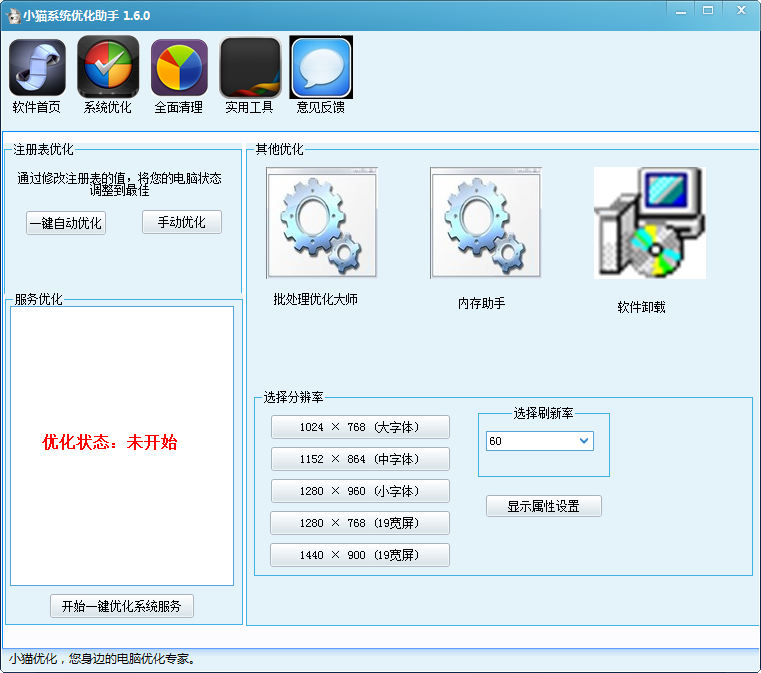Select the 系统优化 toolbar icon
This screenshot has height=673, width=761.
coord(107,68)
